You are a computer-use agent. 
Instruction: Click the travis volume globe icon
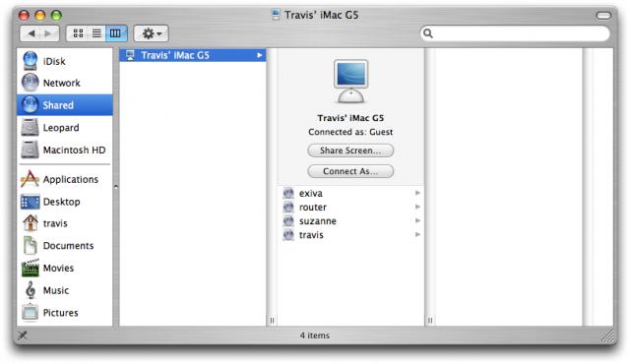coord(288,235)
